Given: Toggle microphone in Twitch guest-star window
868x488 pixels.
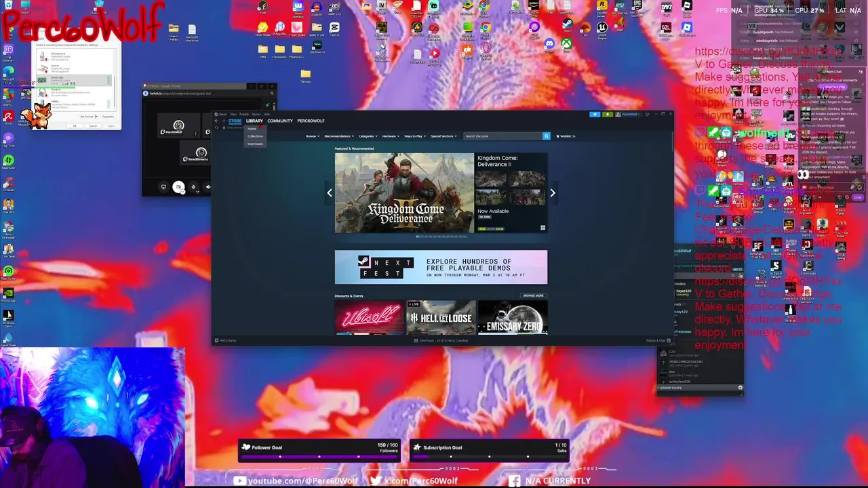Looking at the screenshot, I should click(193, 187).
